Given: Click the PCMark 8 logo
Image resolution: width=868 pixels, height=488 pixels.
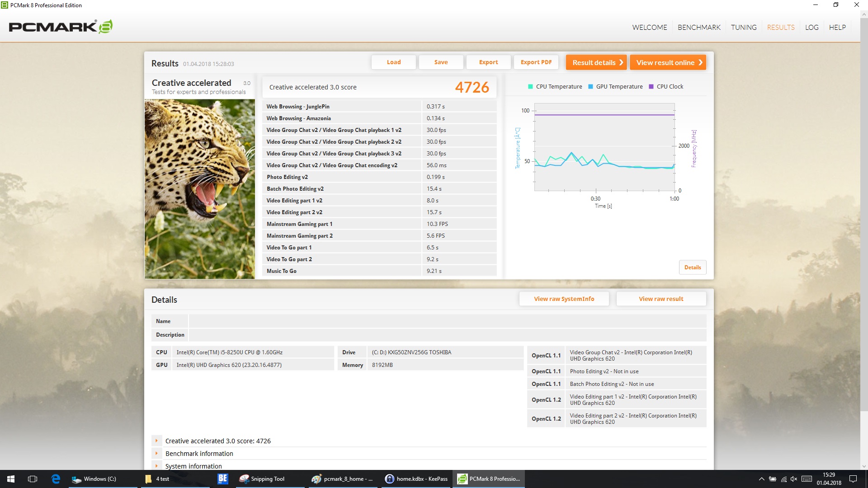Looking at the screenshot, I should pos(61,27).
